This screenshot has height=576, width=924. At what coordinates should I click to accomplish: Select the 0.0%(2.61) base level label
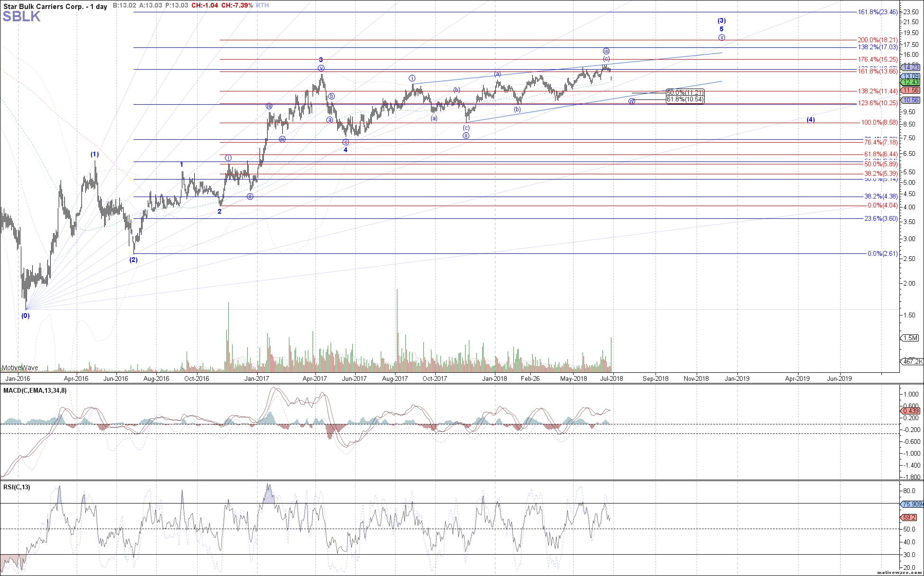coord(882,253)
